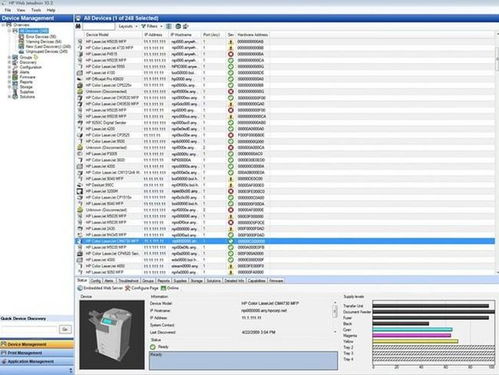This screenshot has width=499, height=375.
Task: Expand the Firmware tree node
Action: [10, 77]
